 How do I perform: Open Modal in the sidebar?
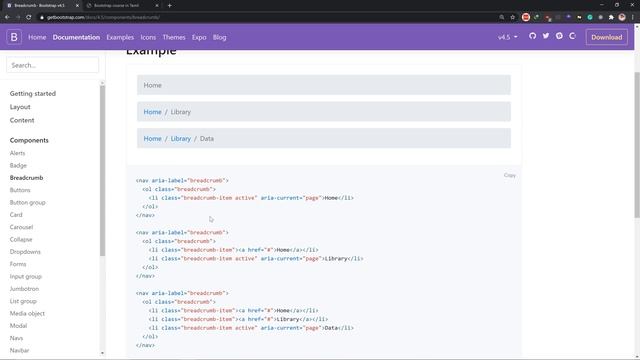click(x=18, y=326)
